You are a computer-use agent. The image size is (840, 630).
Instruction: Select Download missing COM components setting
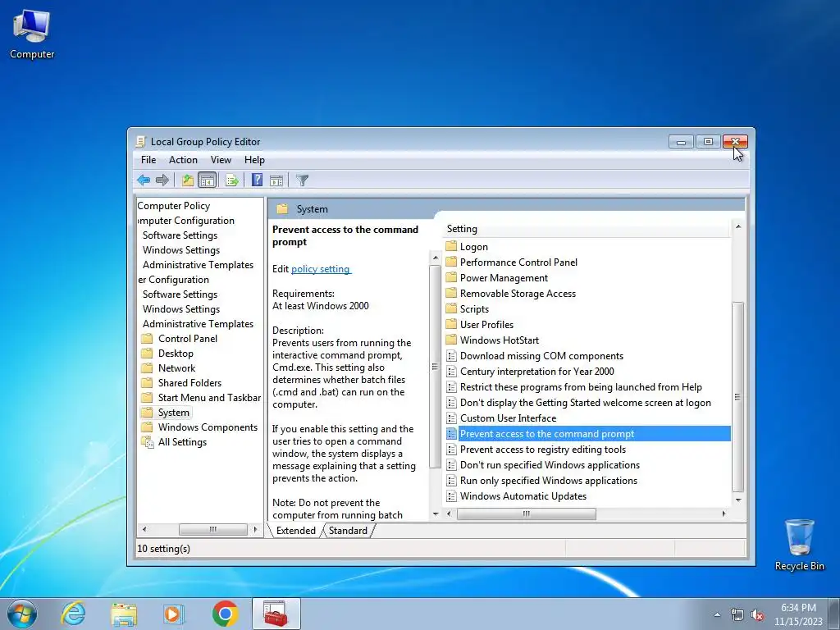pyautogui.click(x=541, y=356)
